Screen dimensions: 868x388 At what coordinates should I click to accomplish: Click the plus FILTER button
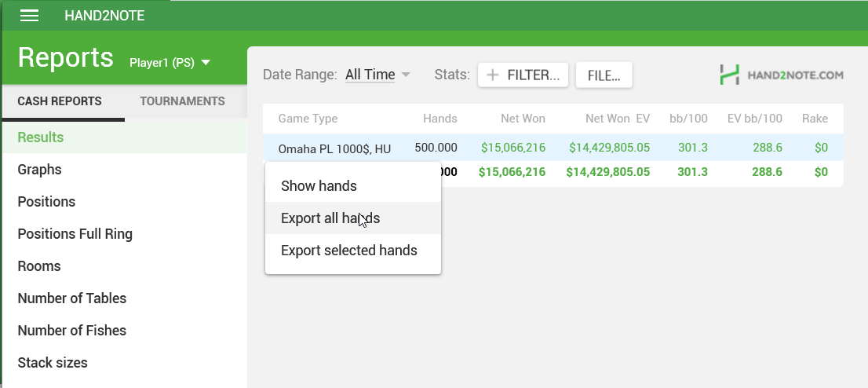(x=523, y=75)
